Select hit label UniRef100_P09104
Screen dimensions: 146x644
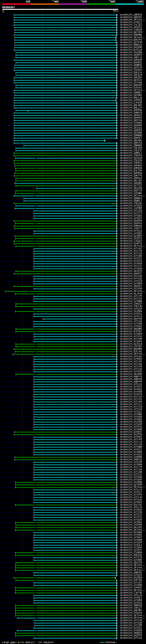coord(131,613)
